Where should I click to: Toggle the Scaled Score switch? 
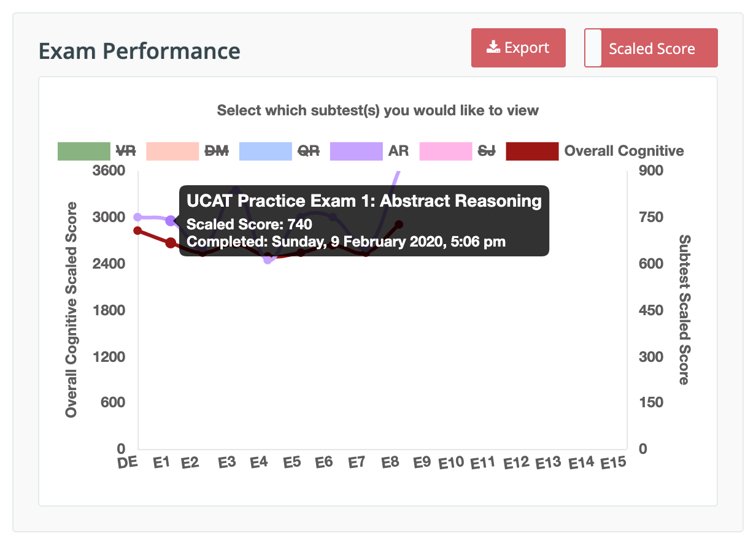click(651, 48)
